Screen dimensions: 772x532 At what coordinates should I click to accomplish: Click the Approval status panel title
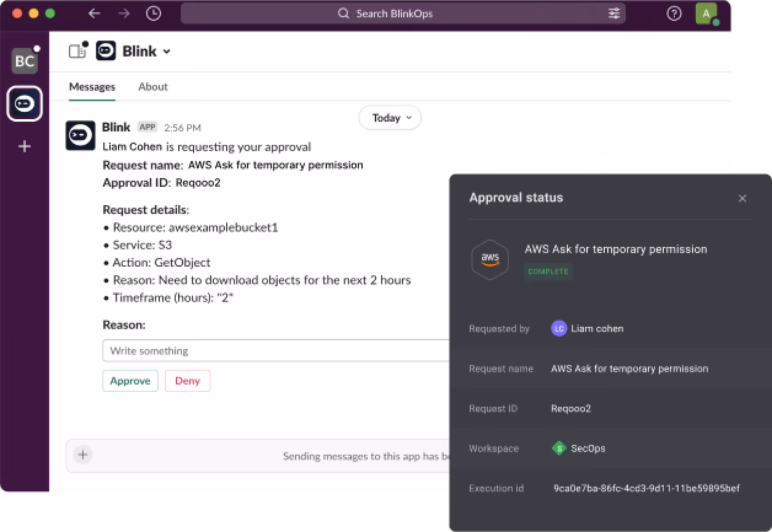(516, 198)
